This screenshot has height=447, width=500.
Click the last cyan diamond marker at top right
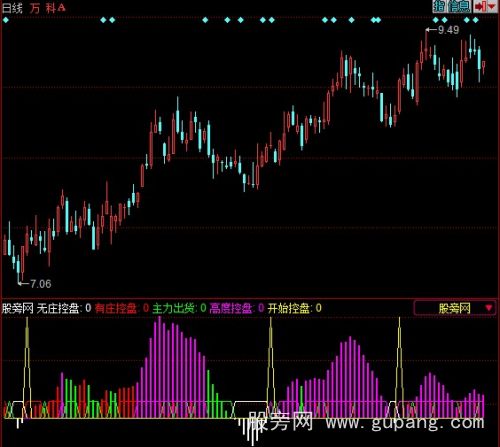(475, 20)
